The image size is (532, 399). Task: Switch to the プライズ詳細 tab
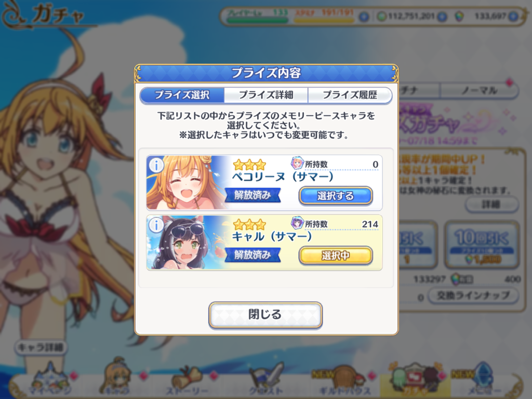(x=266, y=95)
